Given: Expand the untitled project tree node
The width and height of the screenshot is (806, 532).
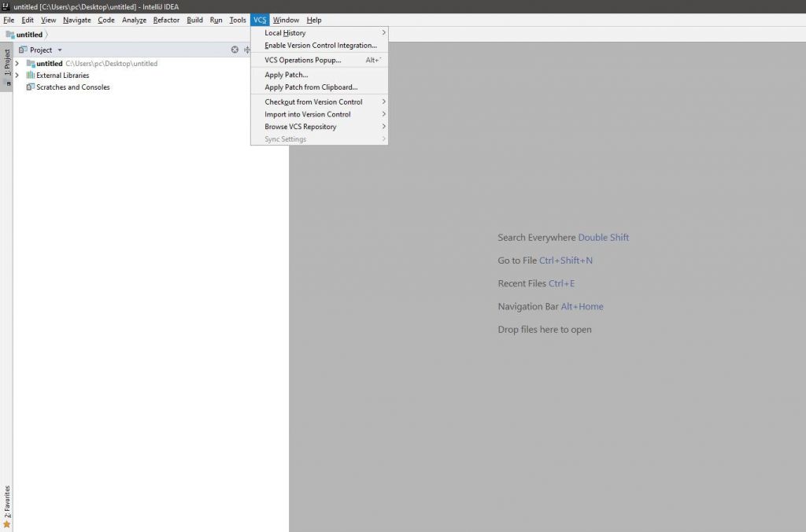Looking at the screenshot, I should pos(17,64).
